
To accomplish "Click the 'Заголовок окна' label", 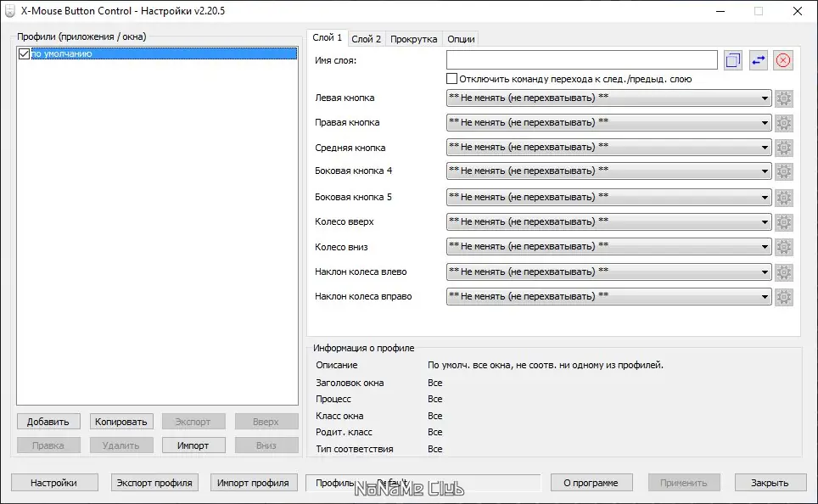I will 350,383.
